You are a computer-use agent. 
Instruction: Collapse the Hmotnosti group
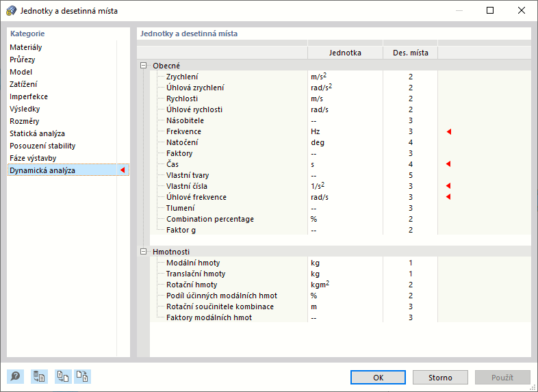[x=143, y=252]
